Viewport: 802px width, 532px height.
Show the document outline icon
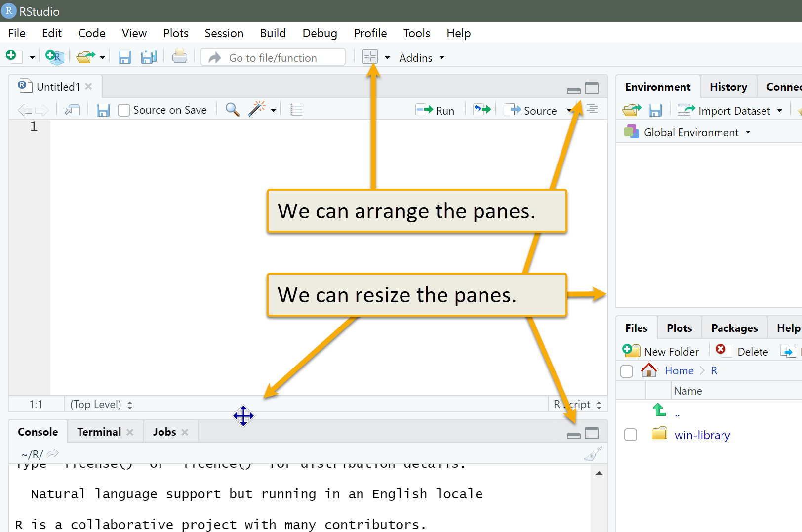592,109
